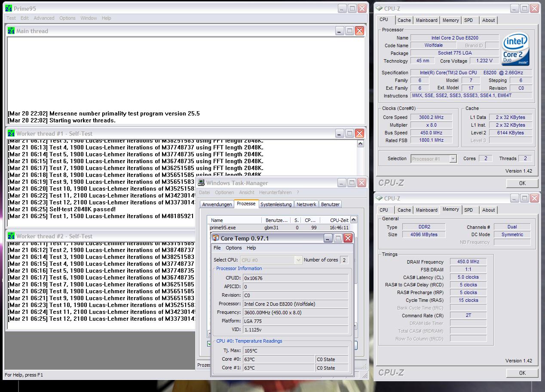This screenshot has width=545, height=392.
Task: Click the scroll-up arrow in Worker thread #1
Action: pyautogui.click(x=360, y=144)
